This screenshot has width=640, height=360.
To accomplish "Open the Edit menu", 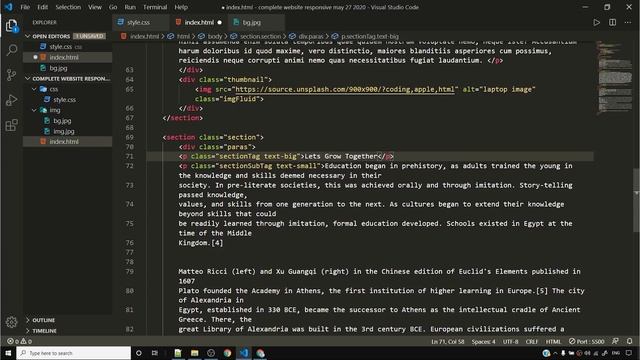I will (x=42, y=7).
